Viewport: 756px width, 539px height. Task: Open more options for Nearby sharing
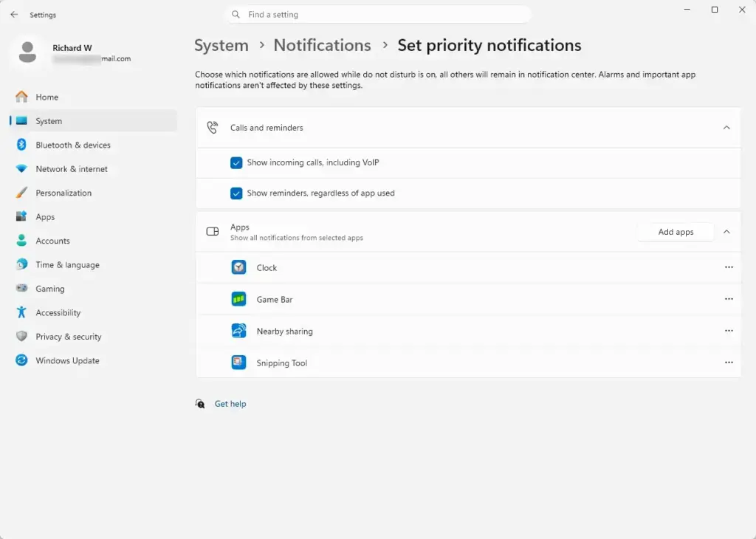[x=729, y=331]
